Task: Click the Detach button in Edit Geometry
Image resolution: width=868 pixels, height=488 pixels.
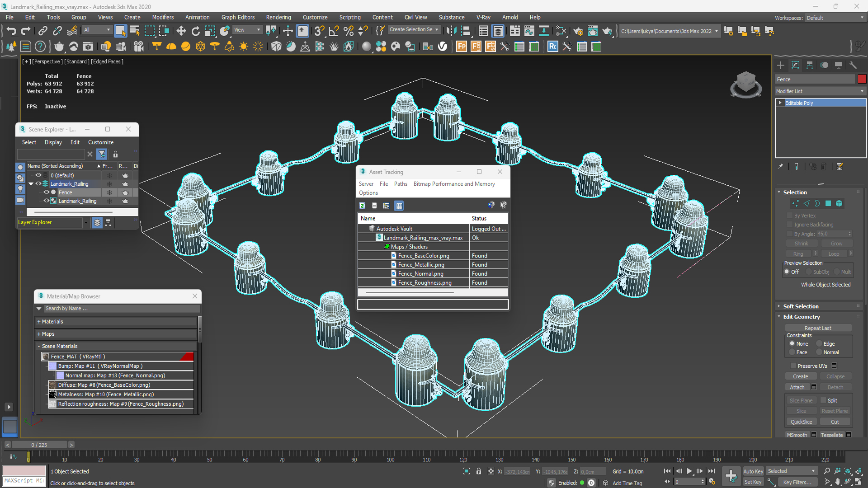Action: pos(834,387)
